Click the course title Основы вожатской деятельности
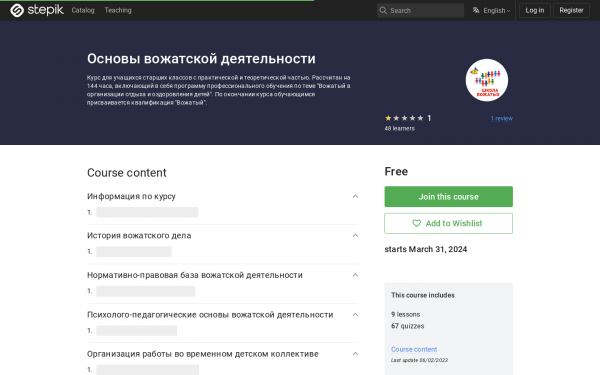600x375 pixels. click(x=201, y=59)
